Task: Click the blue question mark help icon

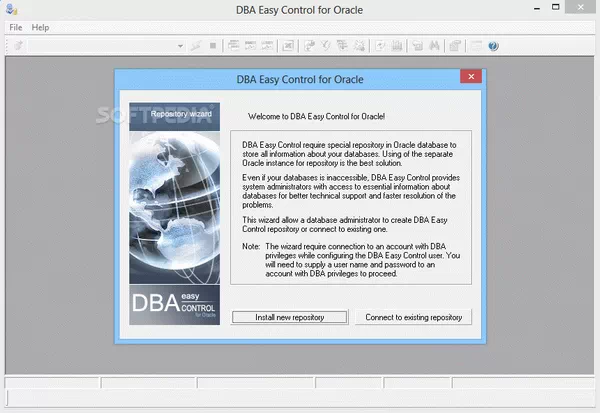Action: [x=493, y=46]
